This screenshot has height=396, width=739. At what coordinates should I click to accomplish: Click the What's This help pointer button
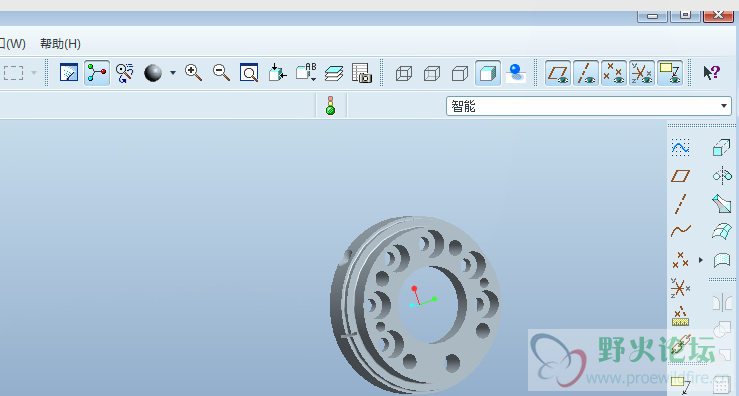click(711, 73)
